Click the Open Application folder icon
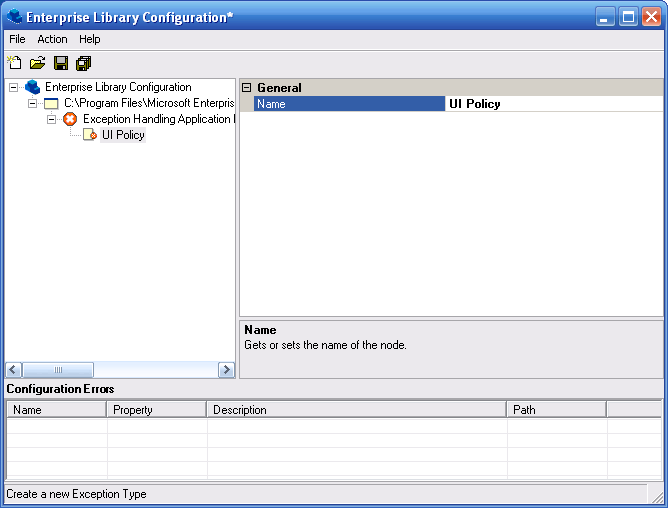 click(x=37, y=63)
